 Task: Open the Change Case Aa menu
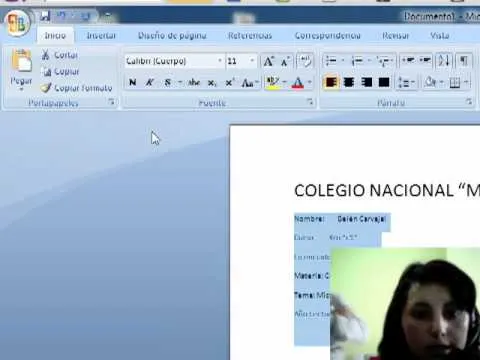(x=249, y=83)
